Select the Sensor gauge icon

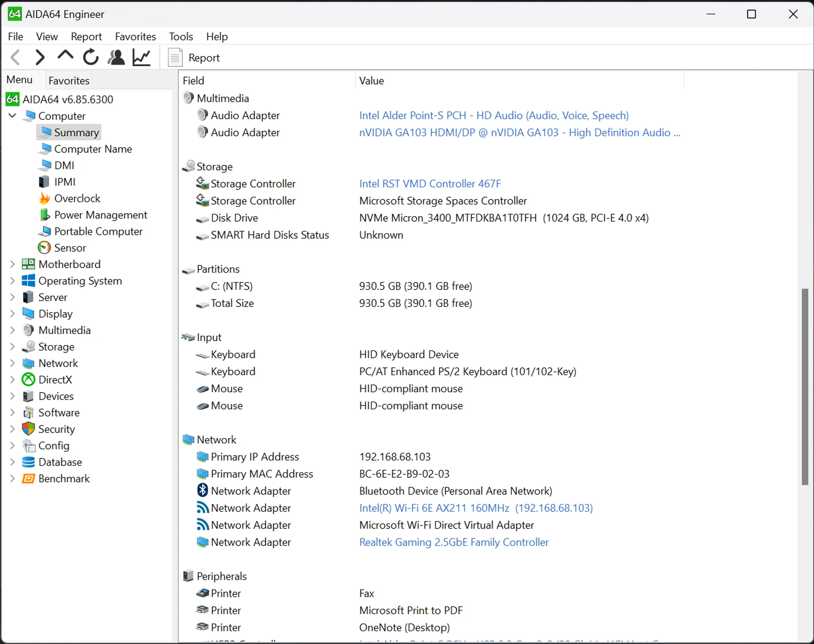pos(45,248)
